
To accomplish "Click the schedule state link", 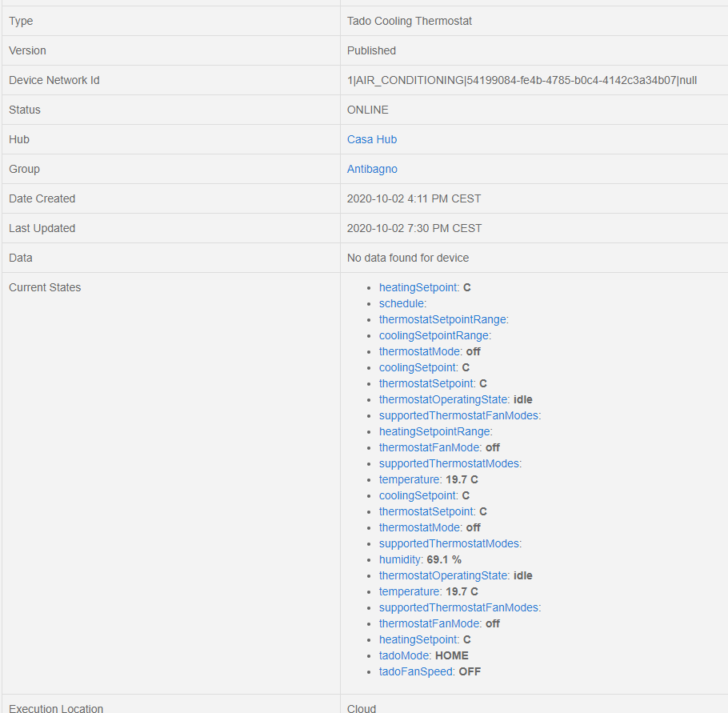I will coord(402,303).
